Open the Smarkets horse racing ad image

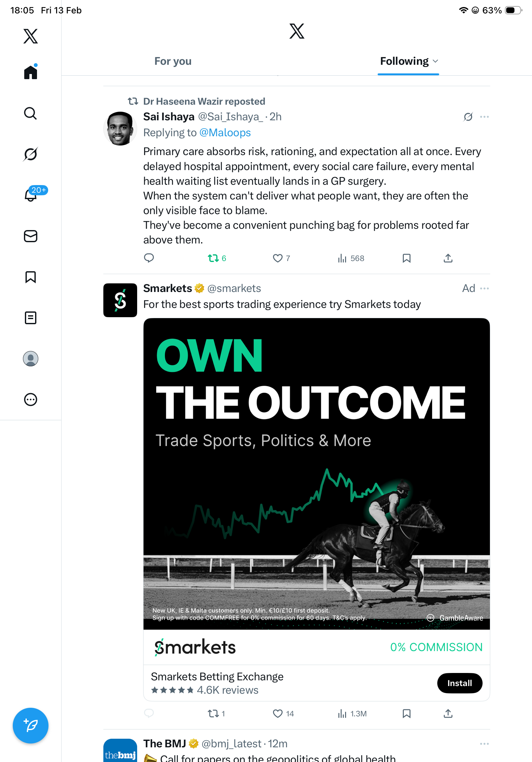[316, 474]
